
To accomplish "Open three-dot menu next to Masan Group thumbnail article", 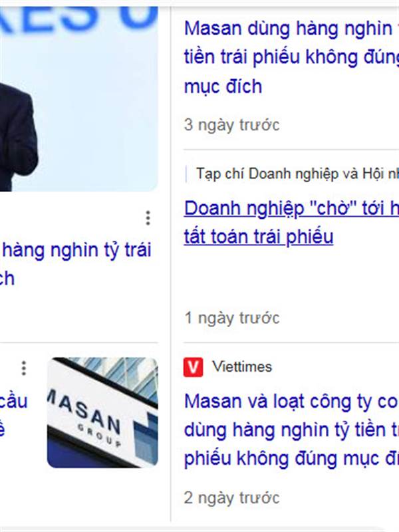I will (x=24, y=368).
